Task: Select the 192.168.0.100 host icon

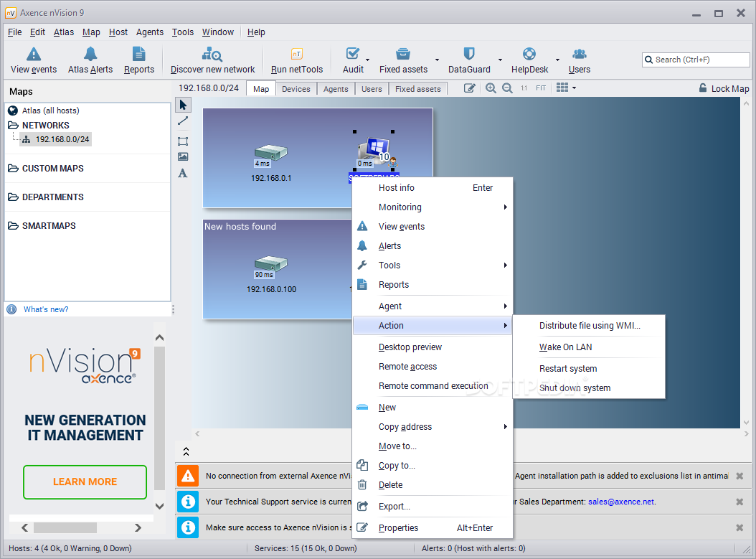Action: [271, 264]
